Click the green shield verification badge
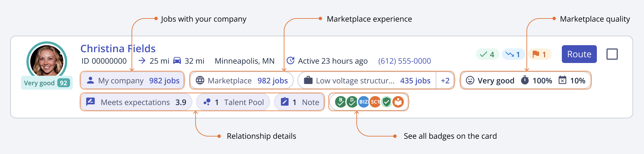The width and height of the screenshot is (644, 154). [387, 102]
